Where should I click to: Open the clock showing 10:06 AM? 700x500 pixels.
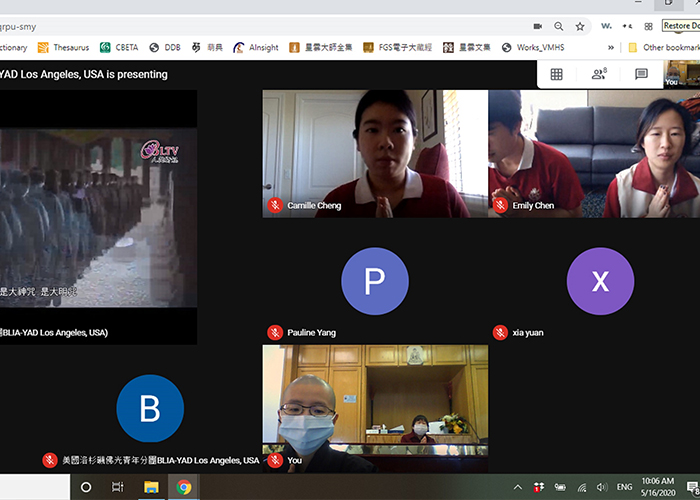pyautogui.click(x=658, y=487)
